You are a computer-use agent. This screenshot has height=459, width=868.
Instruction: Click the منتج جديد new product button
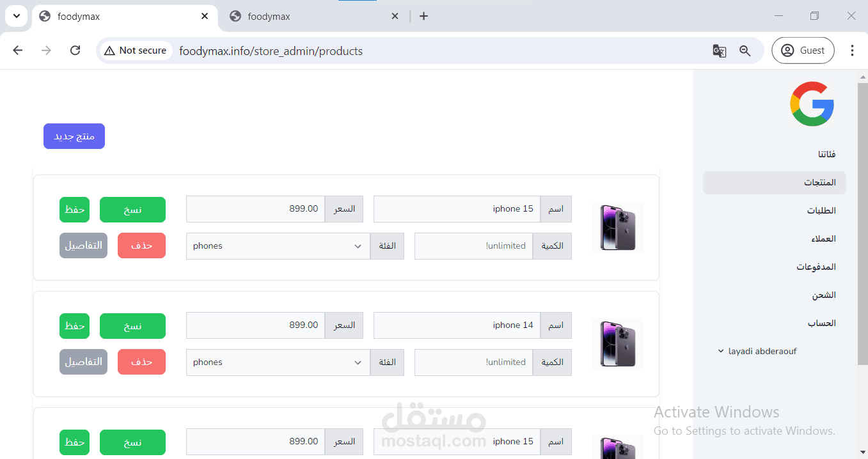click(x=74, y=136)
